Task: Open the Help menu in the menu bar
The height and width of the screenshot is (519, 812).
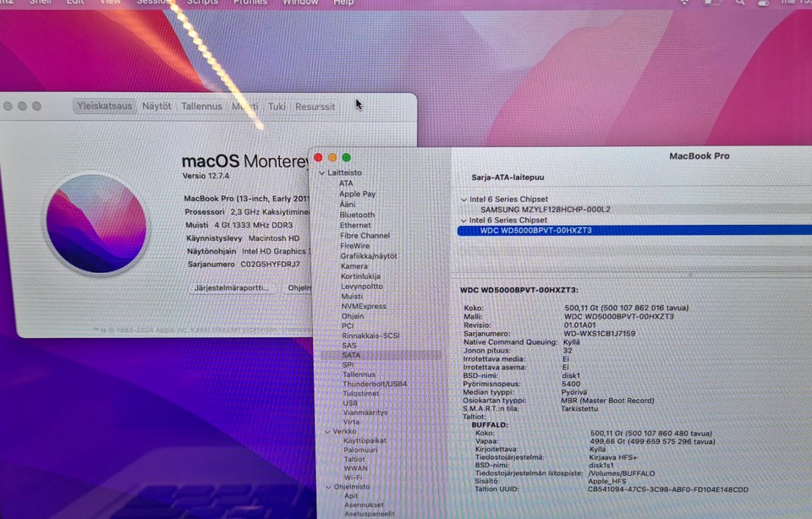Action: pyautogui.click(x=343, y=3)
